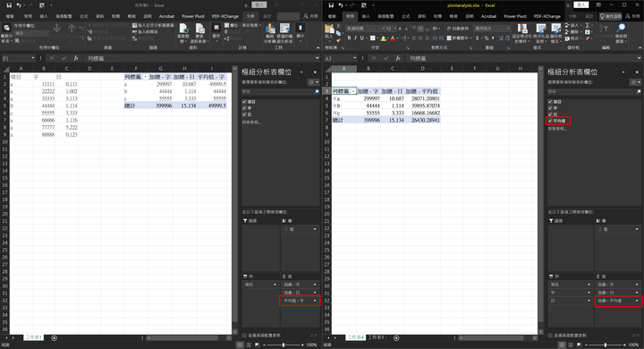Image resolution: width=644 pixels, height=349 pixels.
Task: Toggle 日 field checkbox in left pane
Action: pos(244,115)
